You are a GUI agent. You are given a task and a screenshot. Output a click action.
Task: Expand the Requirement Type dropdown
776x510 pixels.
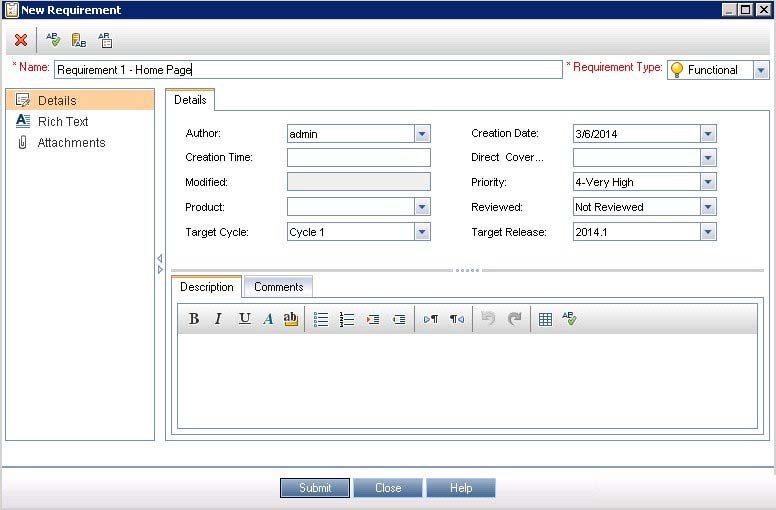coord(761,70)
